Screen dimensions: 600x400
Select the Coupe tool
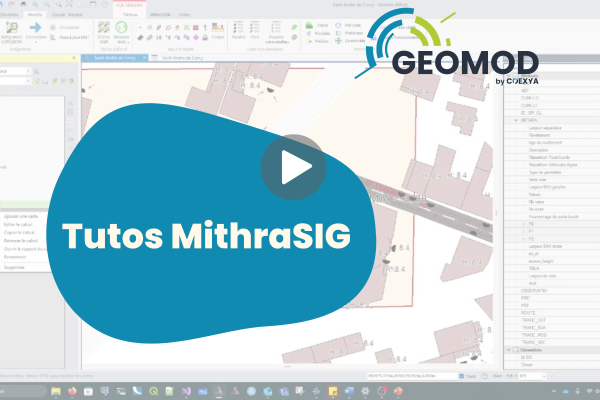click(218, 31)
